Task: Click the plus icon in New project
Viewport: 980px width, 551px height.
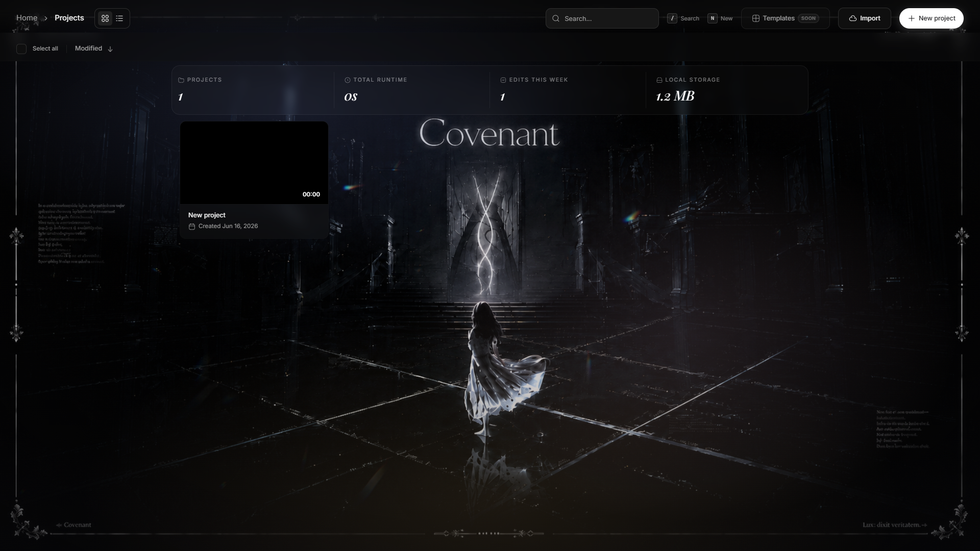Action: (911, 18)
